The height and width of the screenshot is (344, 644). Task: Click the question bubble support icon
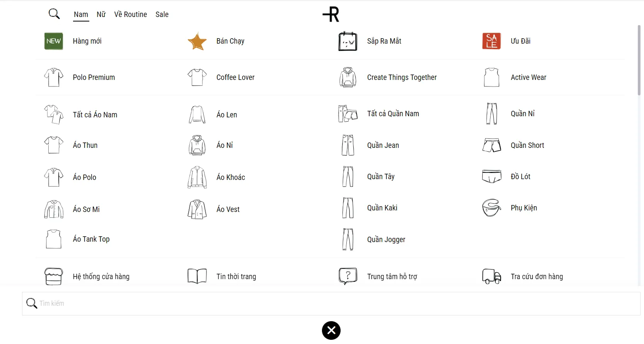click(348, 276)
